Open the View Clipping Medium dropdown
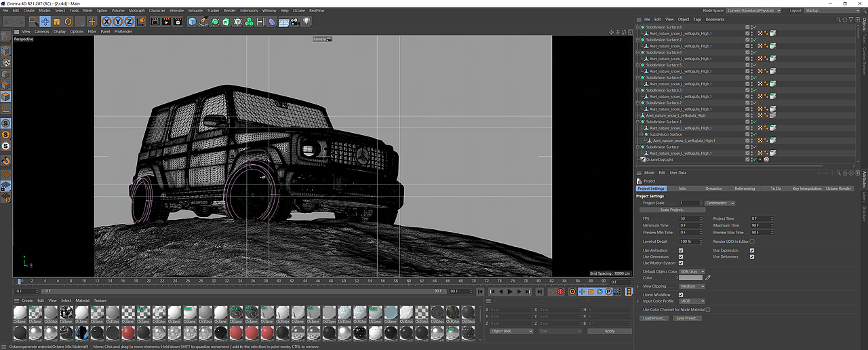 [693, 286]
